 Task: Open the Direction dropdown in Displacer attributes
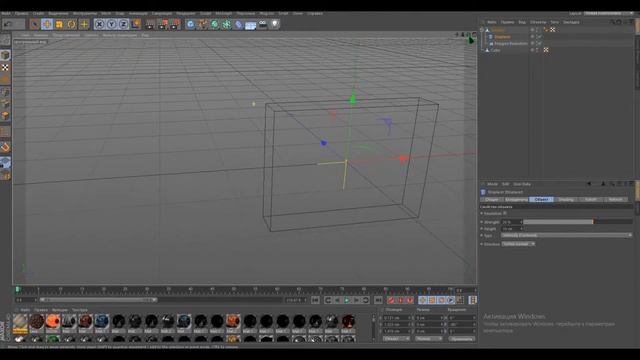(x=518, y=244)
